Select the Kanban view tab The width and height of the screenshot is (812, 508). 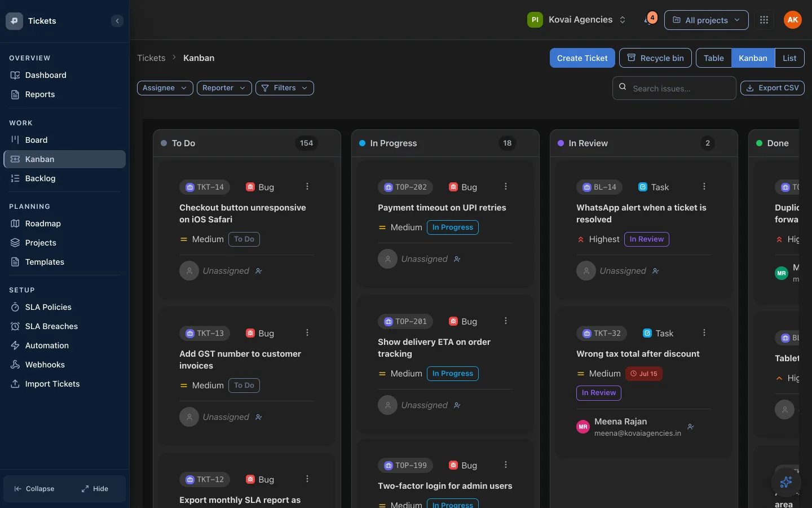tap(753, 58)
